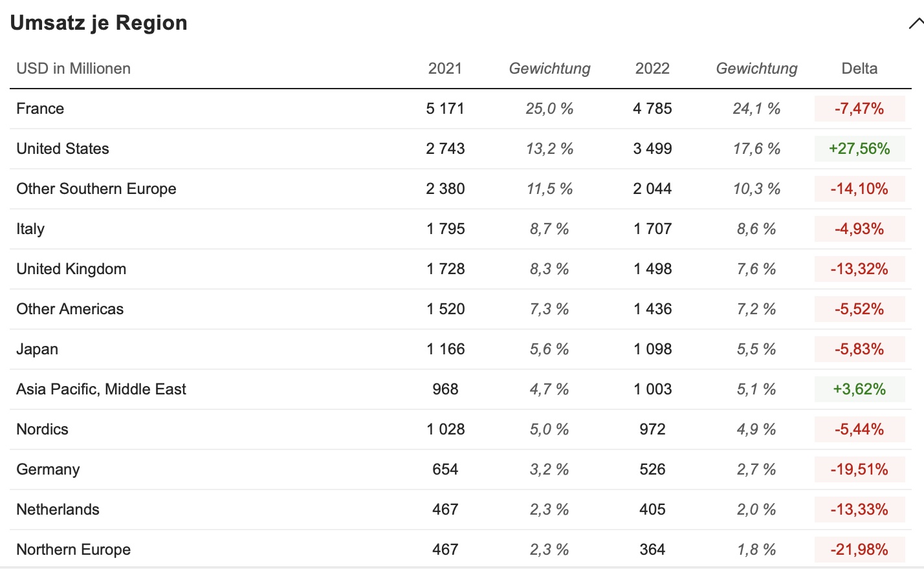
Task: Click the -21,98% Northern Europe delta badge
Action: [x=859, y=550]
